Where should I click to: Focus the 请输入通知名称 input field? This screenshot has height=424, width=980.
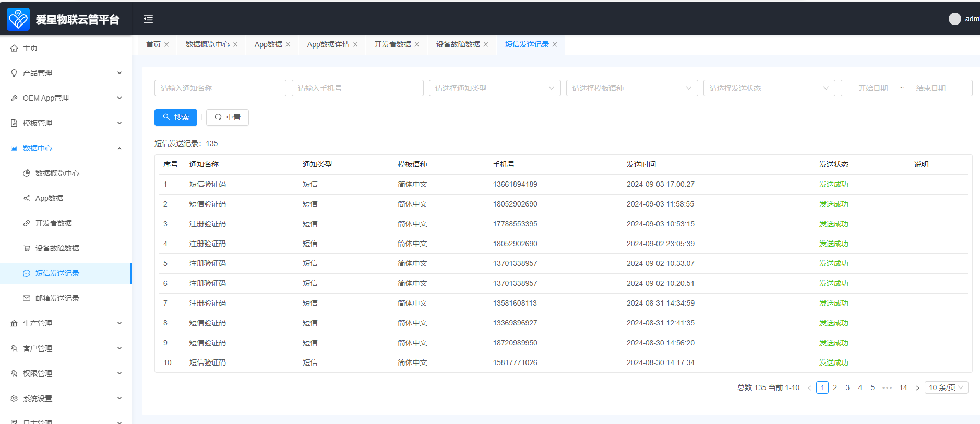coord(220,88)
